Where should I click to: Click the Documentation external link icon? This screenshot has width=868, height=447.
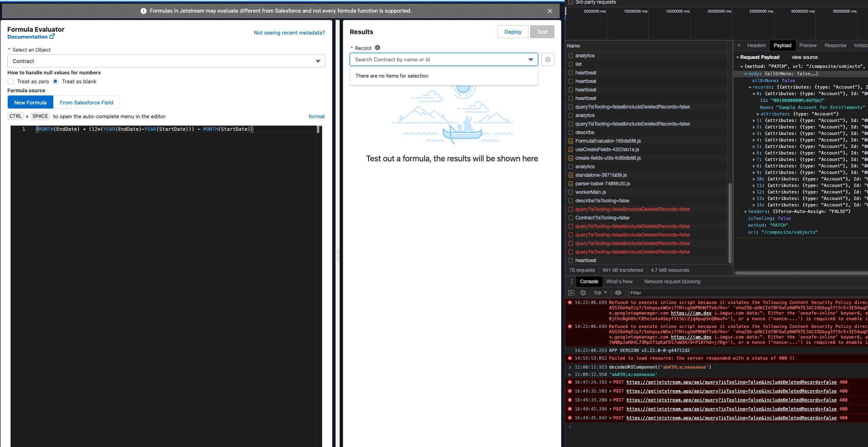(52, 36)
